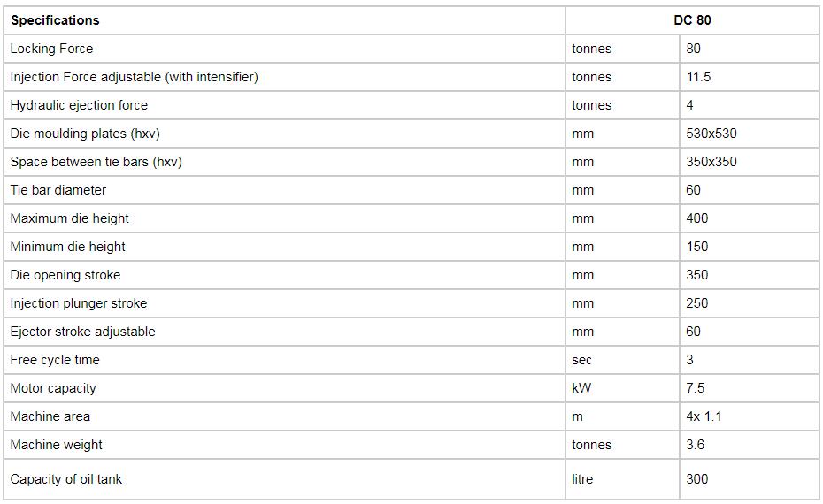Click the Locking Force row label
The width and height of the screenshot is (823, 504).
pos(51,49)
